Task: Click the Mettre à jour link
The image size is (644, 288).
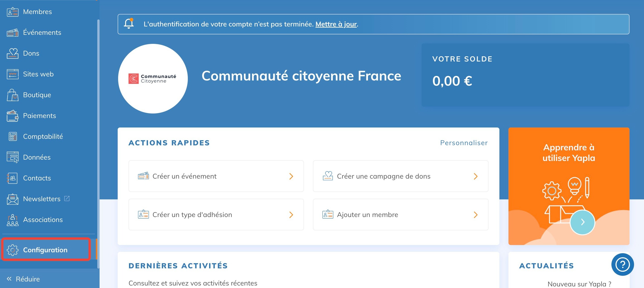Action: 336,24
